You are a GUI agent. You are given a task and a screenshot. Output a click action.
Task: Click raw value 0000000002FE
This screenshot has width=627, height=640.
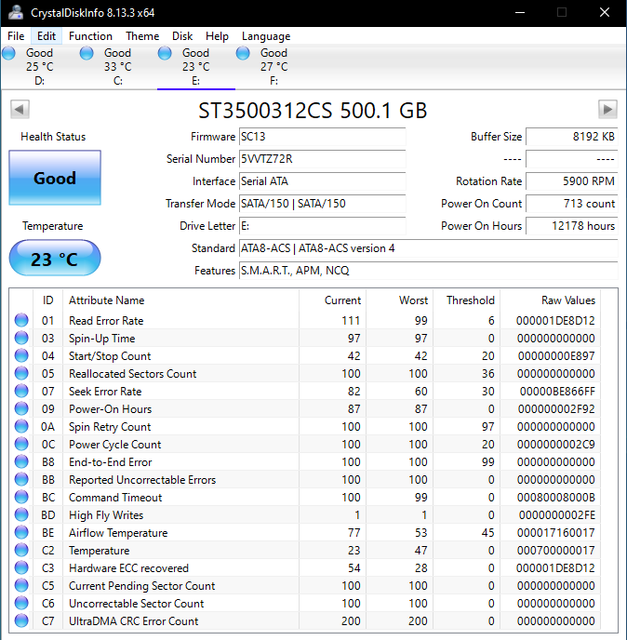pos(557,515)
